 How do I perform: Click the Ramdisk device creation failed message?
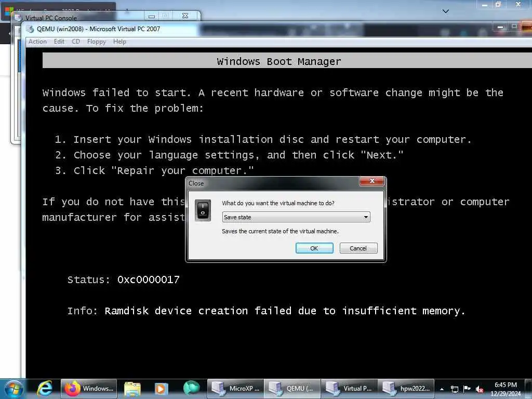285,311
